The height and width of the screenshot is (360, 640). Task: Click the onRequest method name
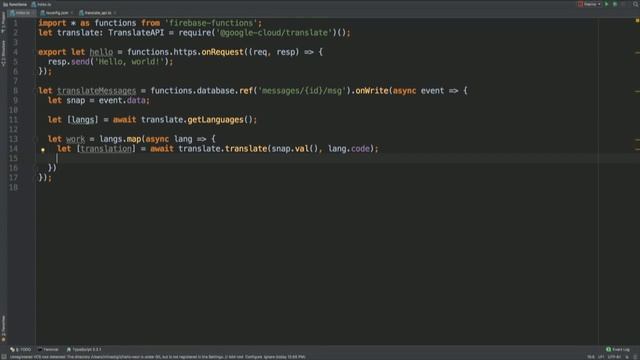pyautogui.click(x=222, y=52)
